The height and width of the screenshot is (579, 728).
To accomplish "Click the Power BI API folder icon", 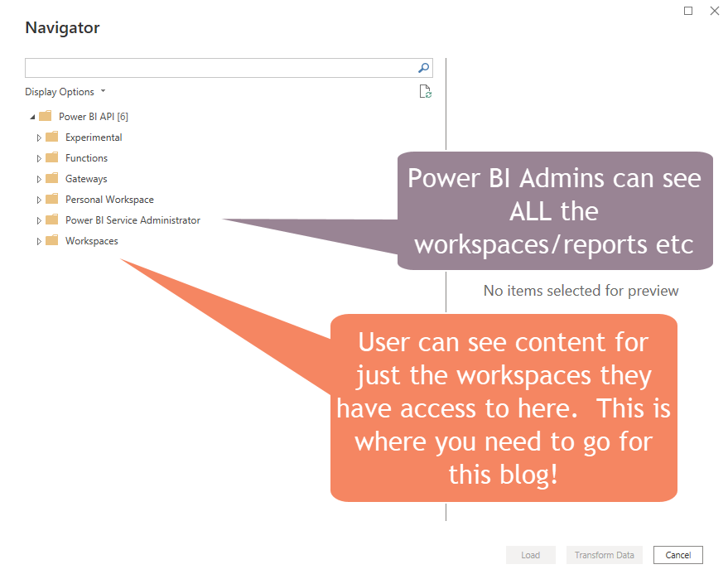I will (x=45, y=116).
